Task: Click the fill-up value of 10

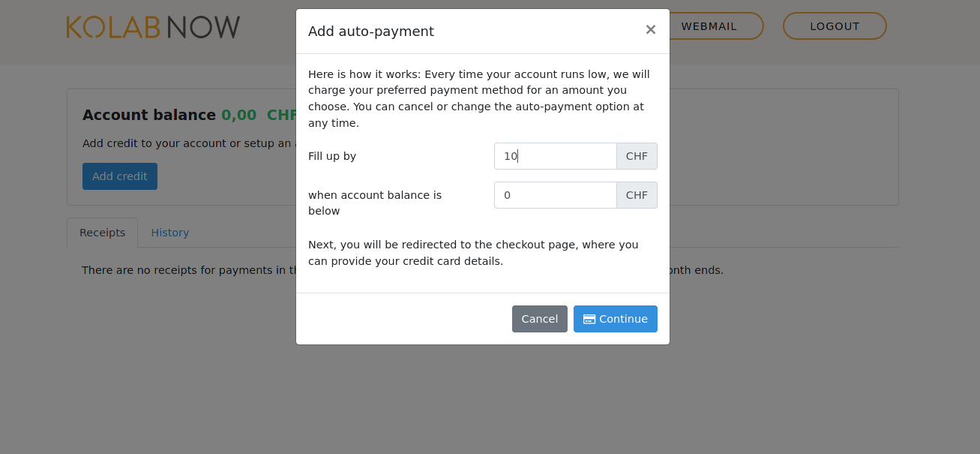Action: (x=509, y=155)
